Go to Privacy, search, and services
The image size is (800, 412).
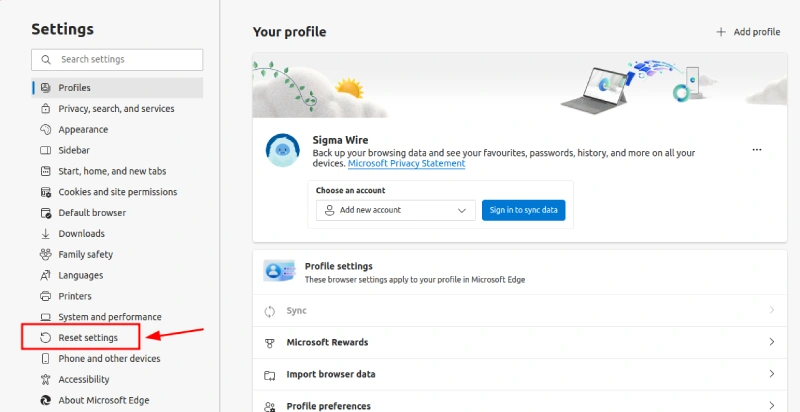[x=117, y=109]
